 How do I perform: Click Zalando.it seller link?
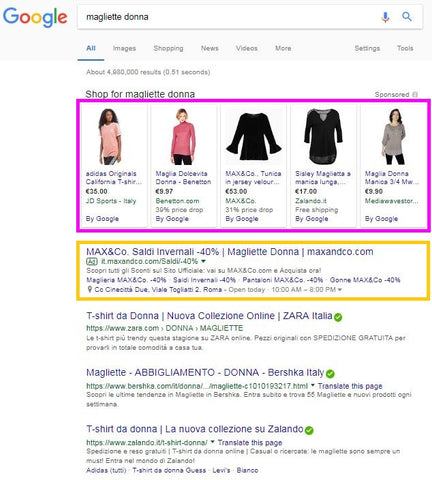click(311, 201)
